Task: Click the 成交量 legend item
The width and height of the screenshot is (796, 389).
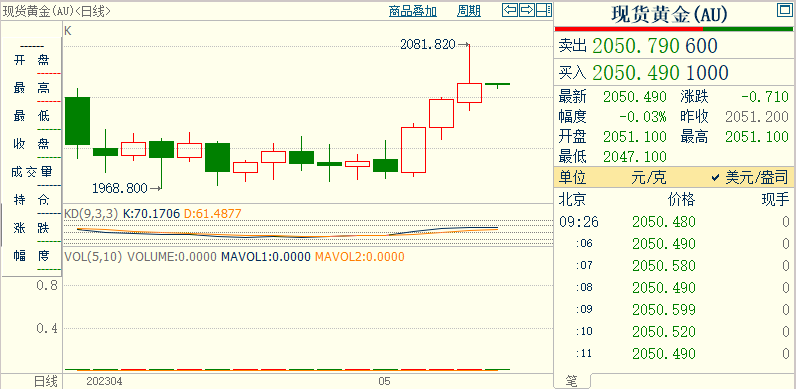Action: tap(31, 172)
